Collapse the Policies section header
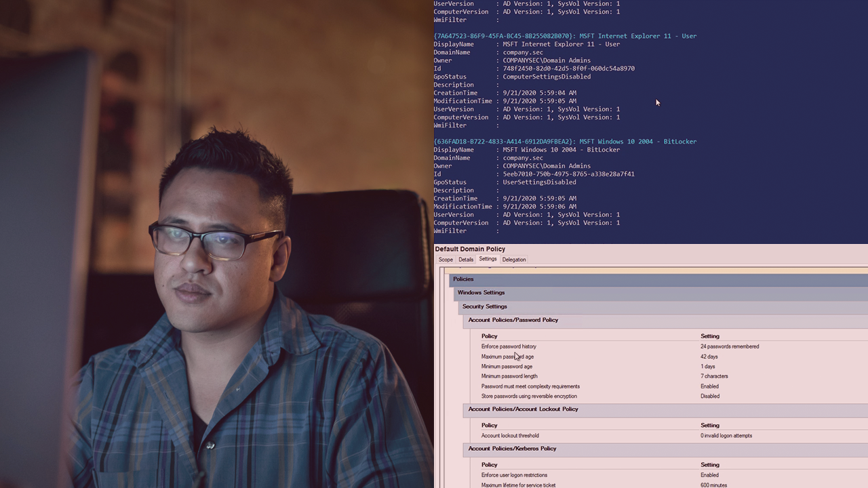 [x=464, y=279]
